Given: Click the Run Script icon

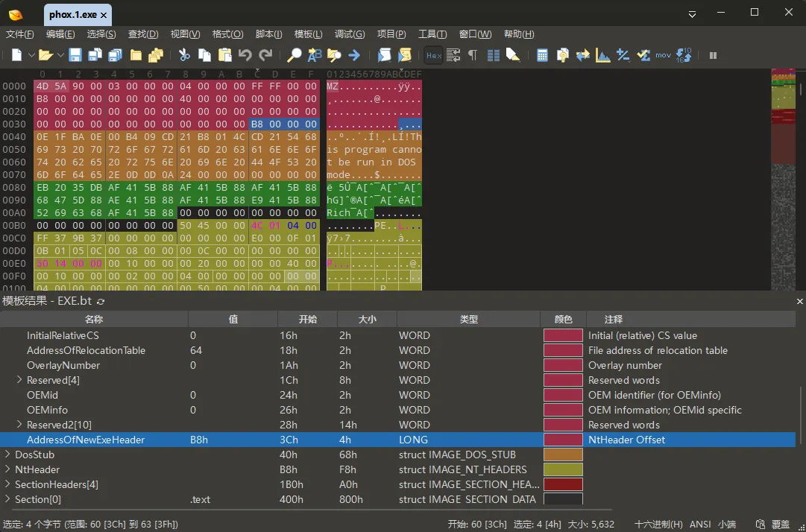Looking at the screenshot, I should (x=385, y=55).
